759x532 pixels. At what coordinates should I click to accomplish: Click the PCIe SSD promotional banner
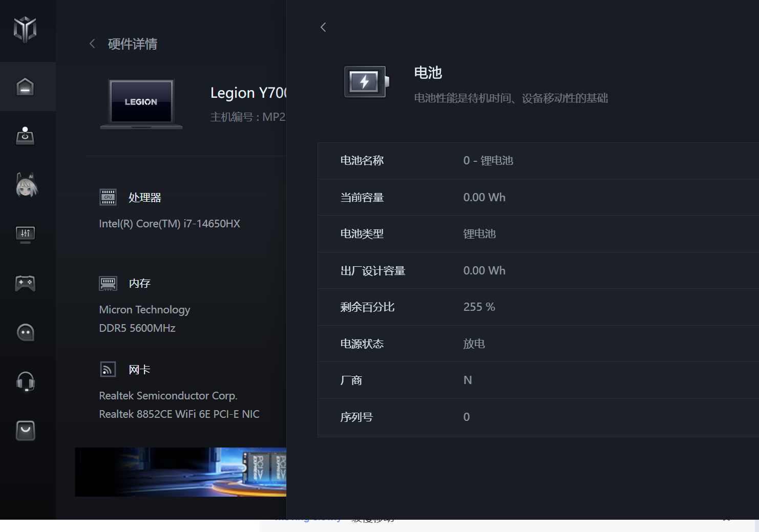[x=181, y=472]
